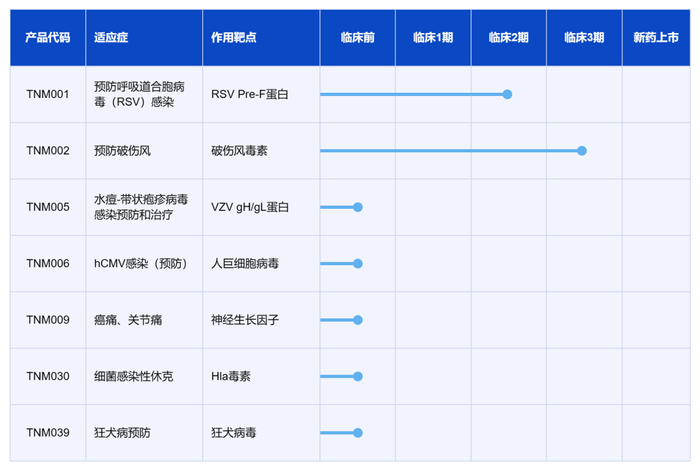Click the 临床前 column header
Viewport: 700px width, 472px height.
click(358, 38)
